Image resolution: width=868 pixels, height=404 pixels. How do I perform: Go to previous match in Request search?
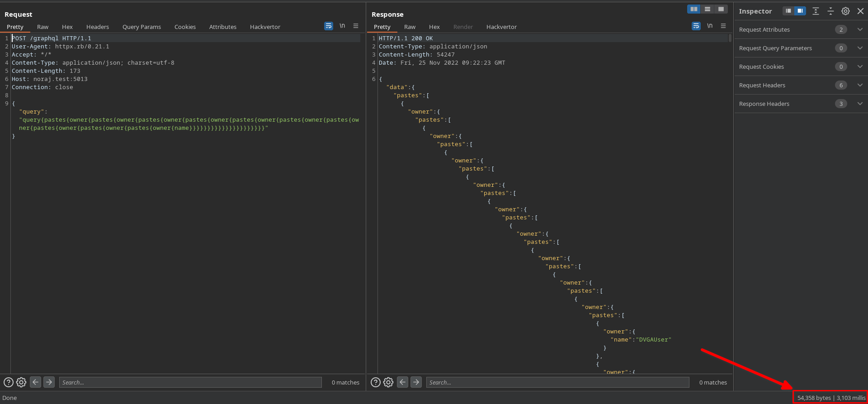click(x=35, y=382)
